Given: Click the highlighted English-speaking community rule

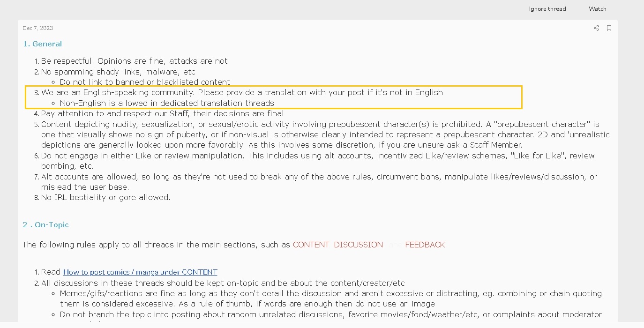Looking at the screenshot, I should (x=242, y=92).
